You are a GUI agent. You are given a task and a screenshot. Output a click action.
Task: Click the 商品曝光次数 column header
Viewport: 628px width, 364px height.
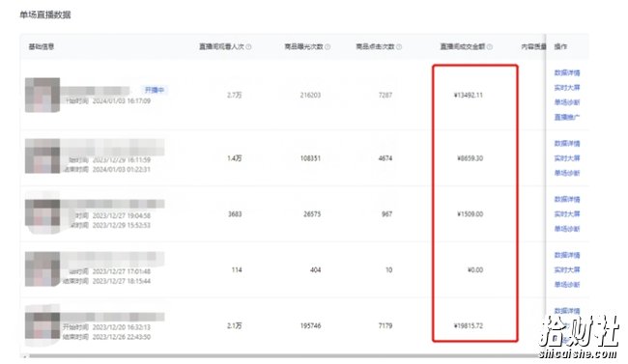[303, 47]
